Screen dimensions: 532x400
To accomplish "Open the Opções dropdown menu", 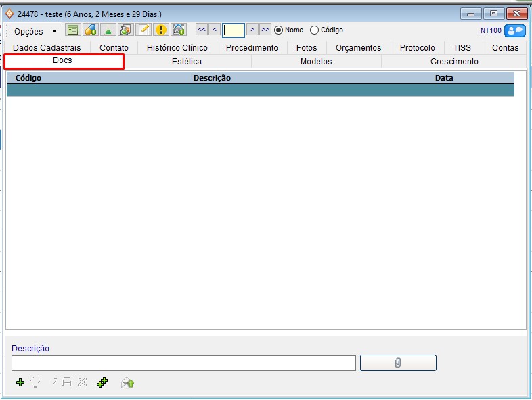I will coord(35,31).
